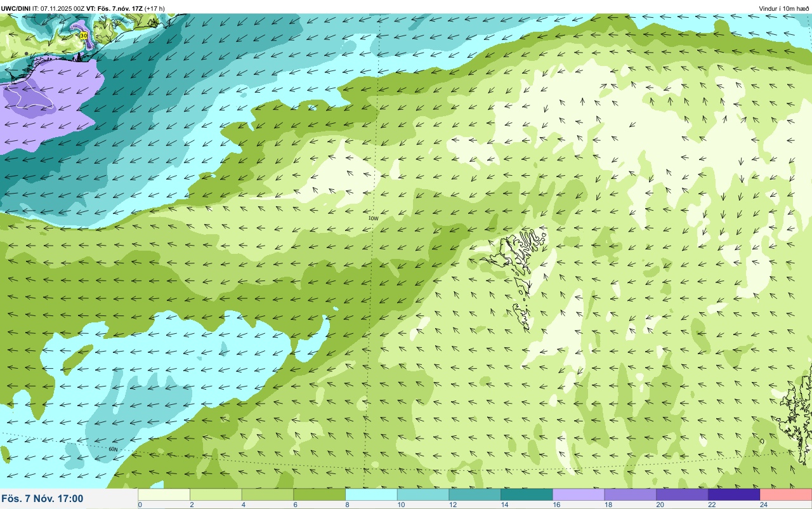Click the legend value "6"
The width and height of the screenshot is (812, 509).
[x=294, y=505]
